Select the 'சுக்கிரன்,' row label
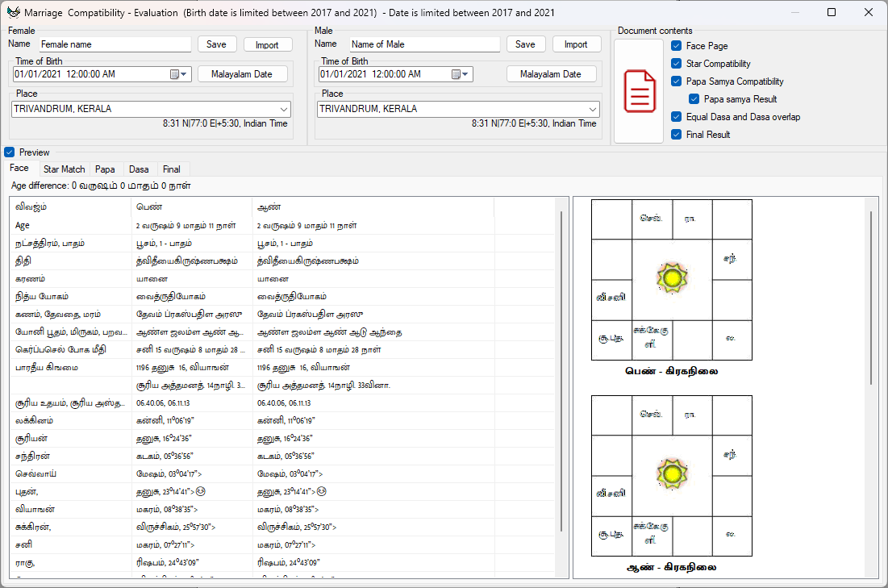This screenshot has width=888, height=588. (33, 527)
